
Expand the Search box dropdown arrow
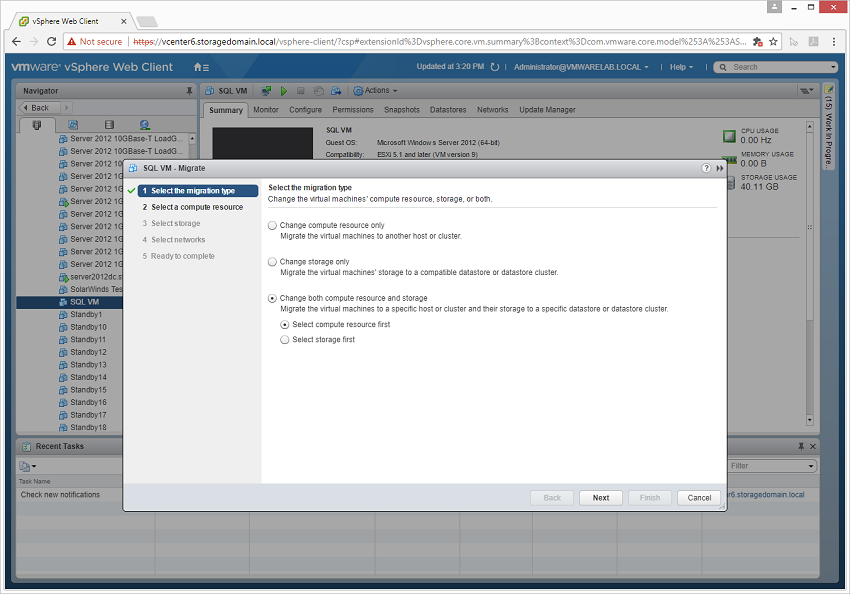[833, 67]
